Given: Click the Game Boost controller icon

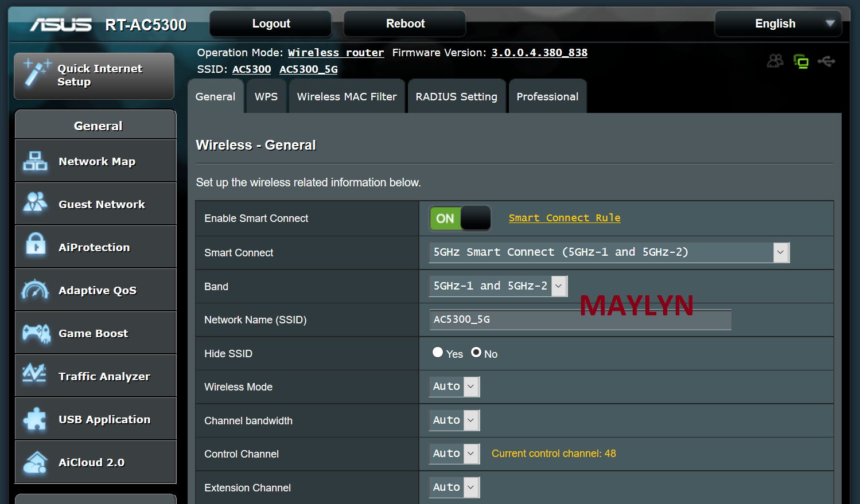Looking at the screenshot, I should (36, 333).
